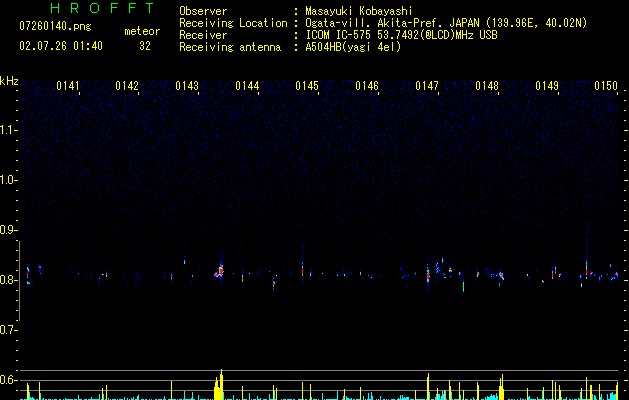The image size is (629, 400).
Task: Click the 0144 time marker
Action: pos(247,86)
